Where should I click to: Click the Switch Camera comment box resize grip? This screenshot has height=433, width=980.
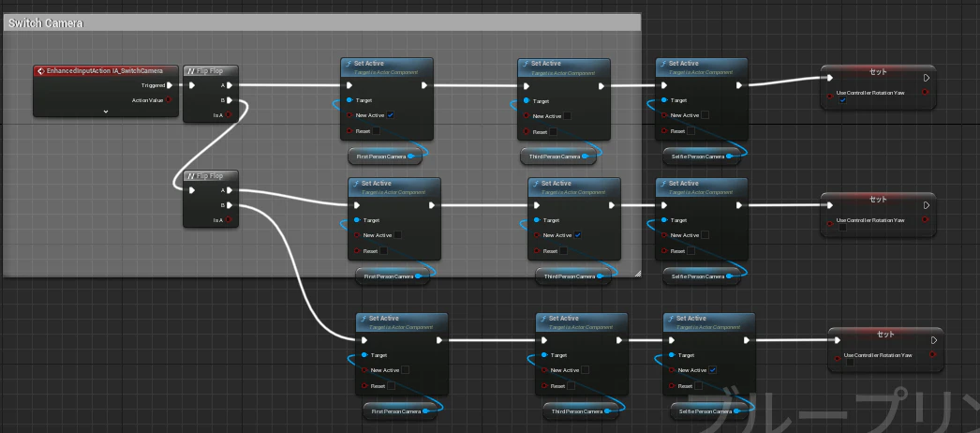pyautogui.click(x=637, y=273)
